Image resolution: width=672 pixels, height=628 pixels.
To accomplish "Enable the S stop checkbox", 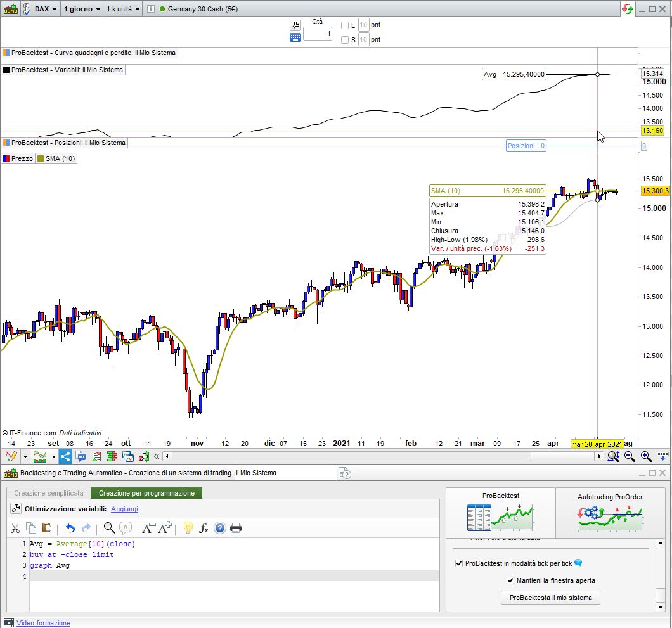I will [345, 40].
